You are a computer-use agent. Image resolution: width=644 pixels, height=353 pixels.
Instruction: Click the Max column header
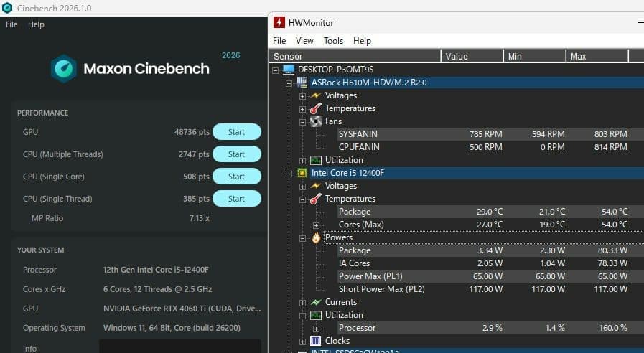point(597,56)
